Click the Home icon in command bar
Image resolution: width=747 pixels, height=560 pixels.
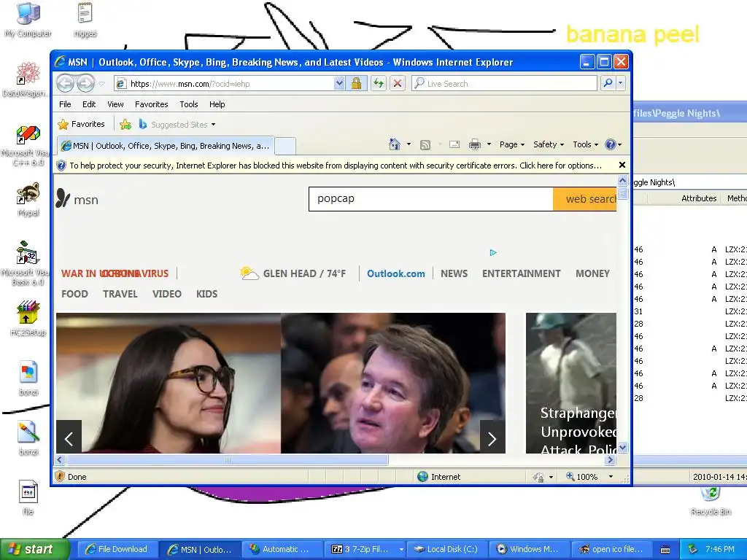click(x=395, y=144)
